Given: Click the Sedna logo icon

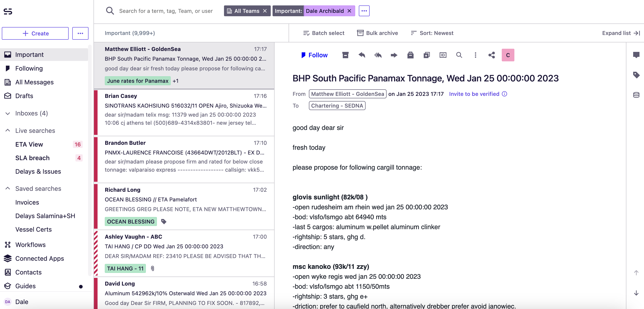Looking at the screenshot, I should pyautogui.click(x=8, y=11).
